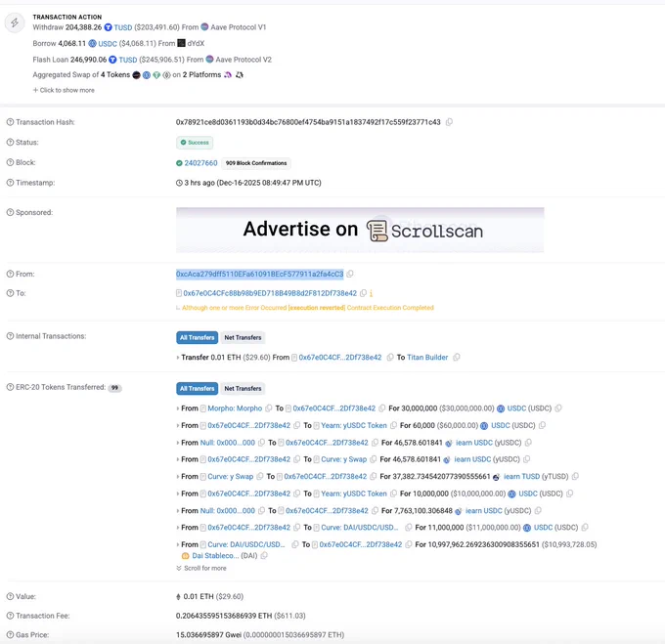Copy the Titan Builder address
This screenshot has width=665, height=644.
pos(457,357)
